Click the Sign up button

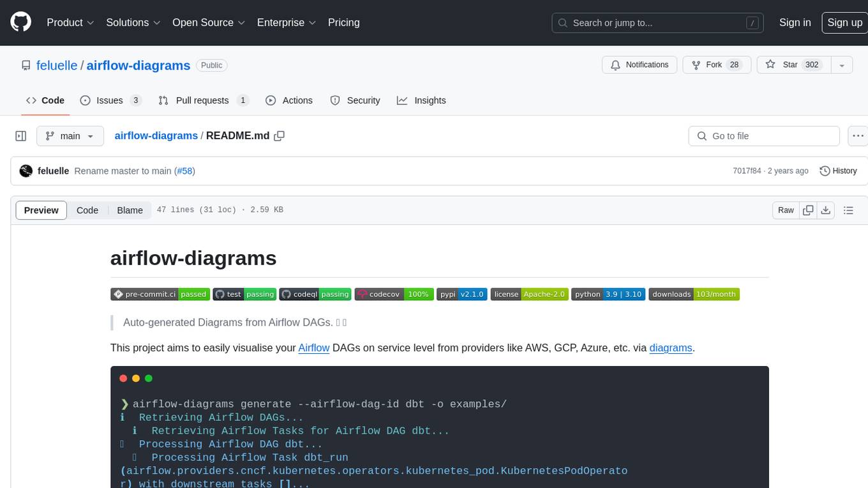pyautogui.click(x=844, y=22)
